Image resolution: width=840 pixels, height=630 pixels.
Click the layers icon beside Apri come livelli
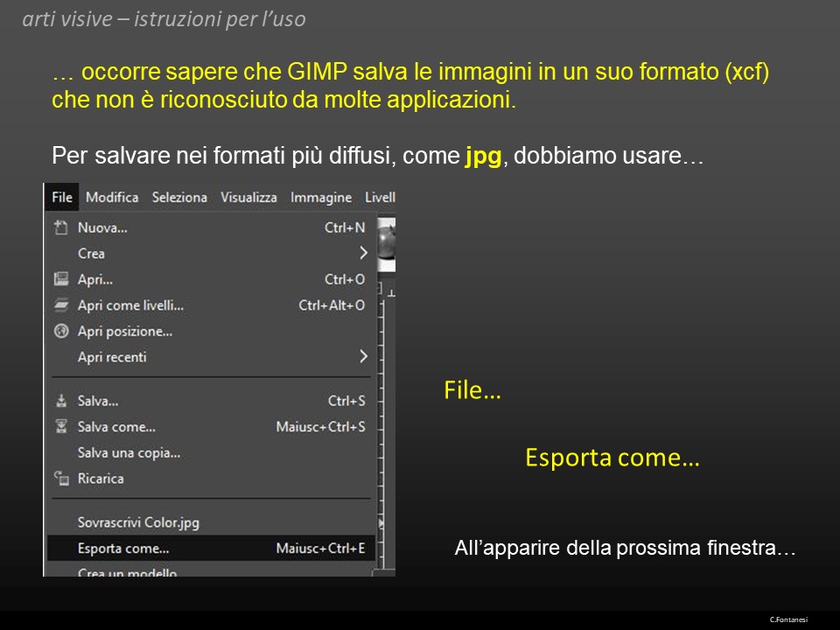[61, 304]
